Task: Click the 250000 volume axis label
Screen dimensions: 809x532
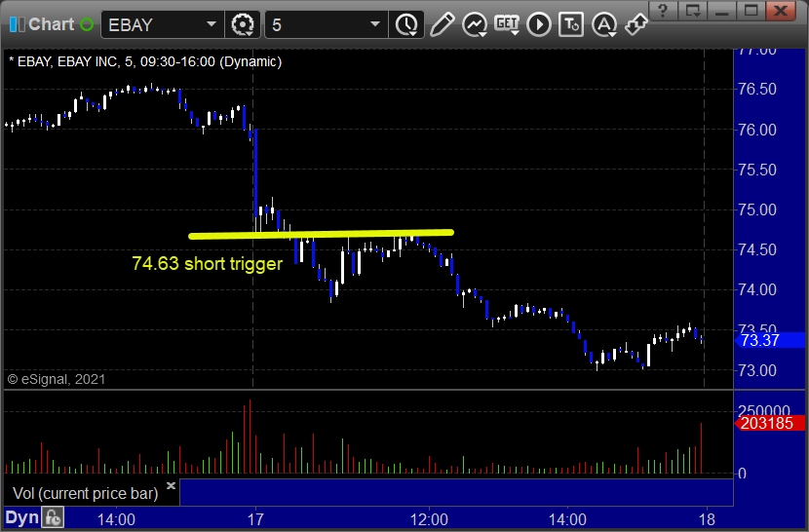Action: click(764, 411)
